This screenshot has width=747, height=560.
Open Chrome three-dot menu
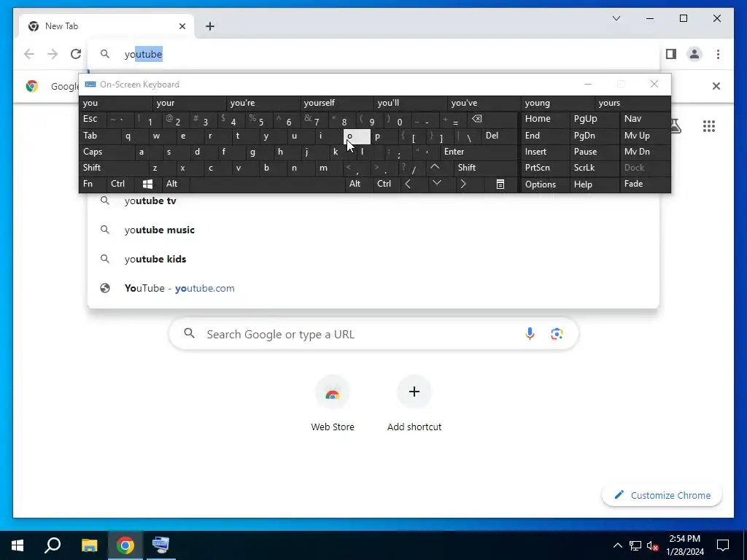point(718,54)
